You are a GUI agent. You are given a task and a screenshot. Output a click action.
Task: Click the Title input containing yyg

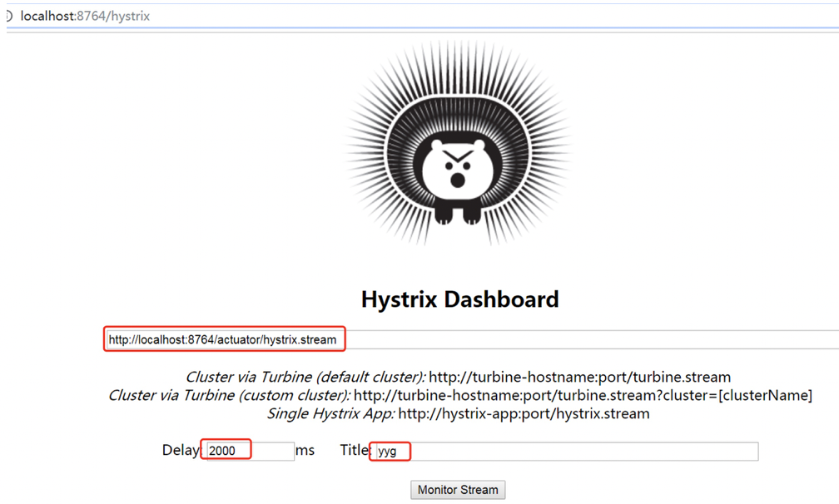click(567, 451)
